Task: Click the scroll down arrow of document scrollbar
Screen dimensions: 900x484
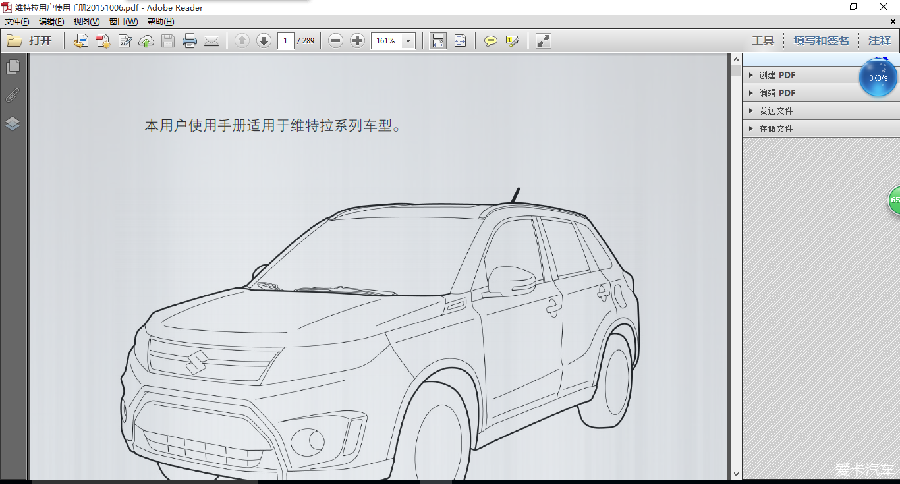Action: pyautogui.click(x=736, y=474)
